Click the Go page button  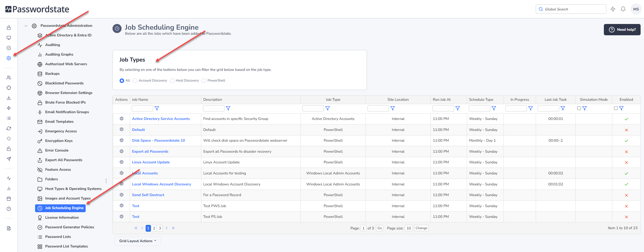(379, 228)
